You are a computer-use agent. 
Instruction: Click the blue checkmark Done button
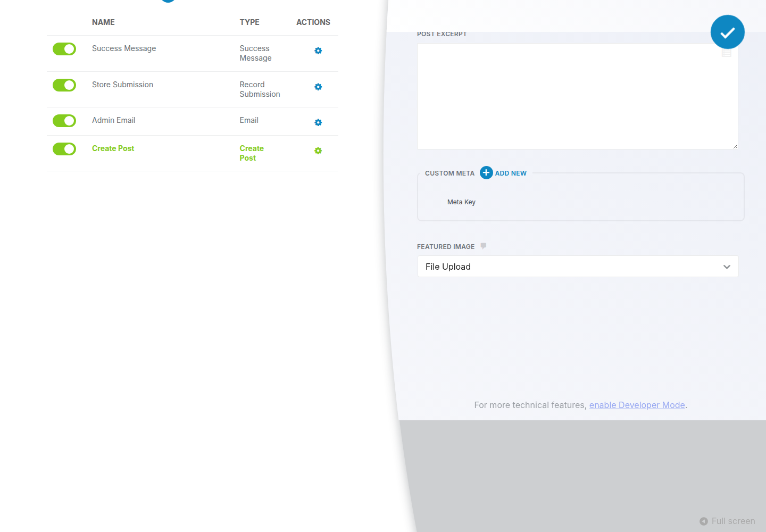727,32
